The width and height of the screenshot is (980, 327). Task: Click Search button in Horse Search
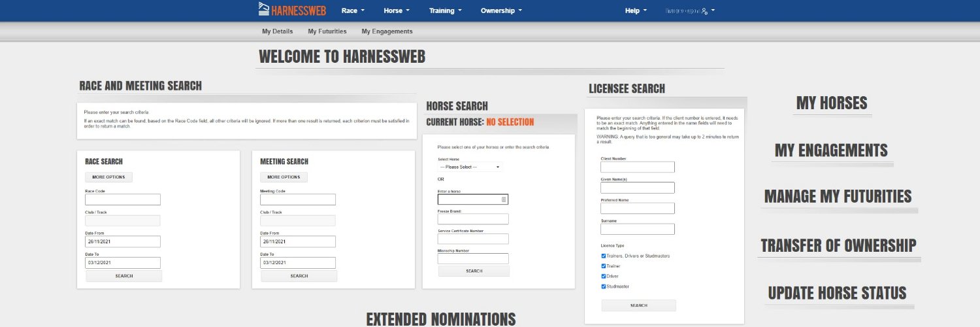(474, 271)
